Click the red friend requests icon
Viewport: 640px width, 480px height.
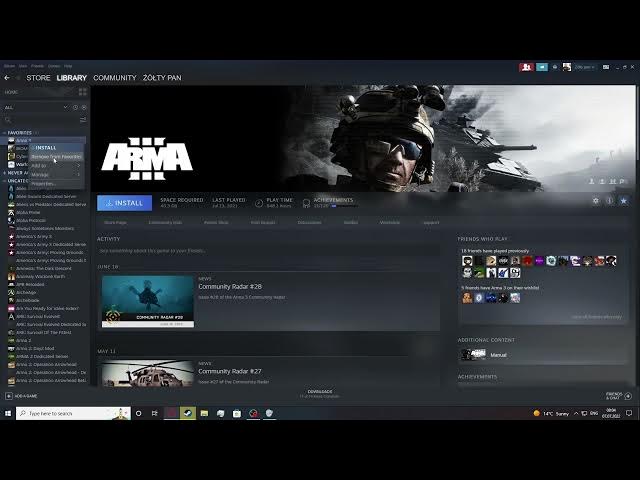(x=527, y=67)
